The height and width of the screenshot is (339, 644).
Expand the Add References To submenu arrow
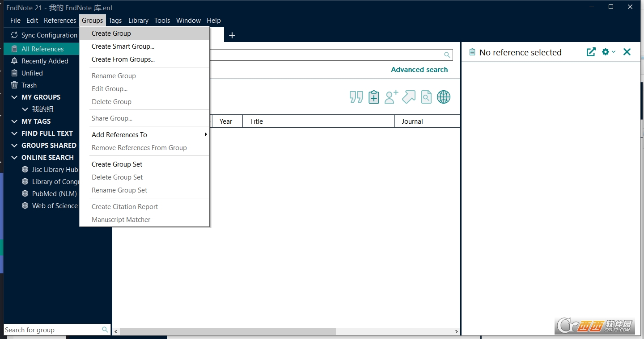206,134
